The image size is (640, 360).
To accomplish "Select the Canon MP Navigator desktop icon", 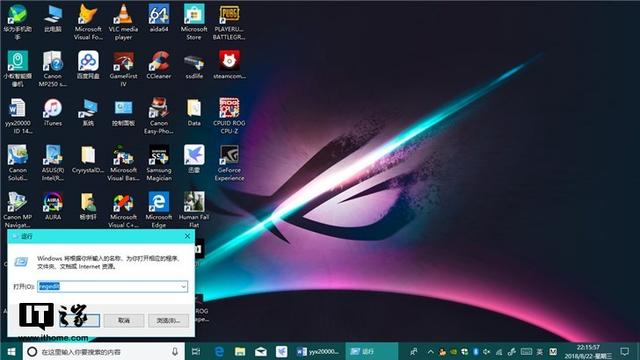I will [18, 209].
